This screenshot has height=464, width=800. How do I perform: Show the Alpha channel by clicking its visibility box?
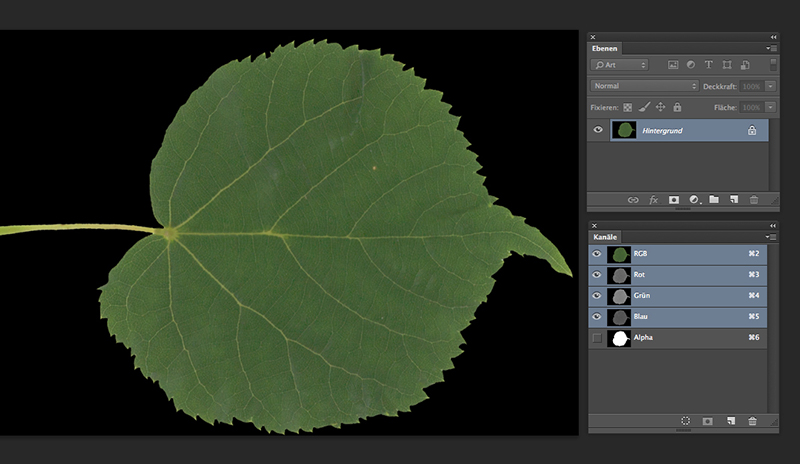[x=597, y=339]
